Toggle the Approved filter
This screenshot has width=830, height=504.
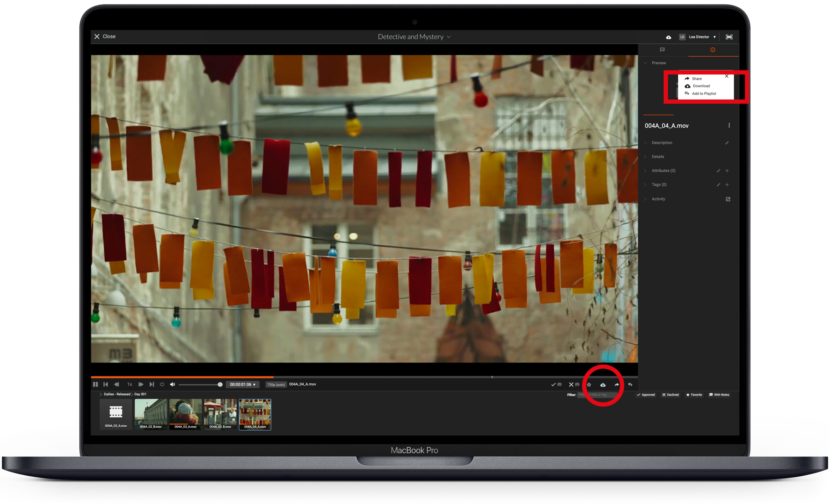646,395
